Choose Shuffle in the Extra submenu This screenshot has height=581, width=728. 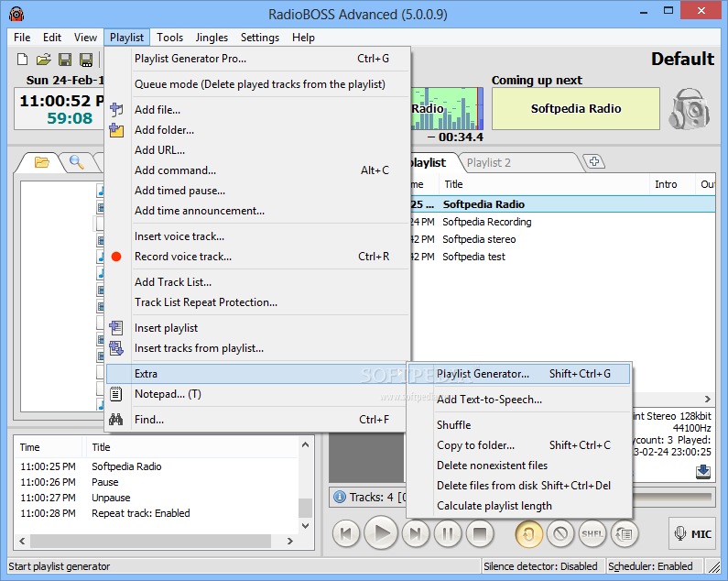(518, 425)
